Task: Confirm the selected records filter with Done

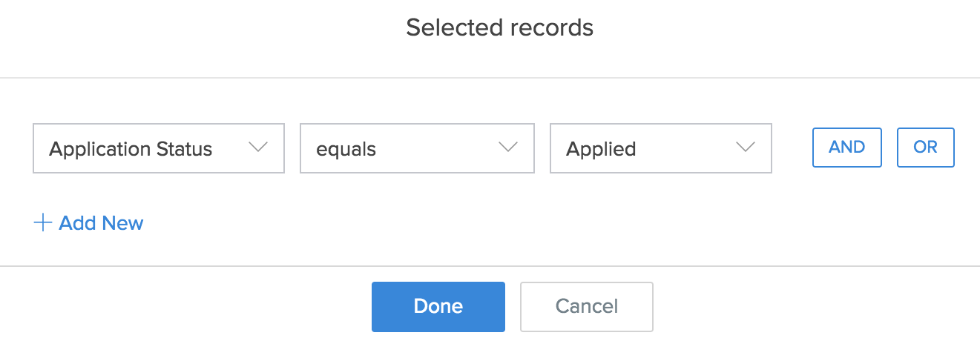Action: point(438,306)
